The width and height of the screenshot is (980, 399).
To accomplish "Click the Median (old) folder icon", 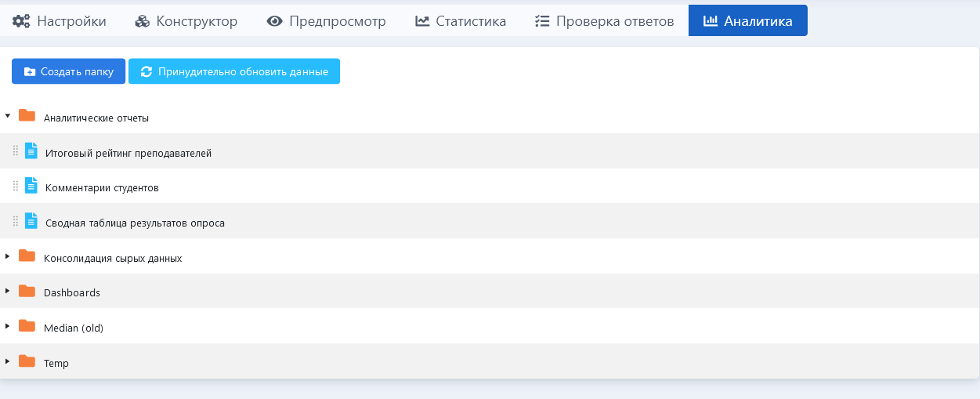I will [x=27, y=326].
